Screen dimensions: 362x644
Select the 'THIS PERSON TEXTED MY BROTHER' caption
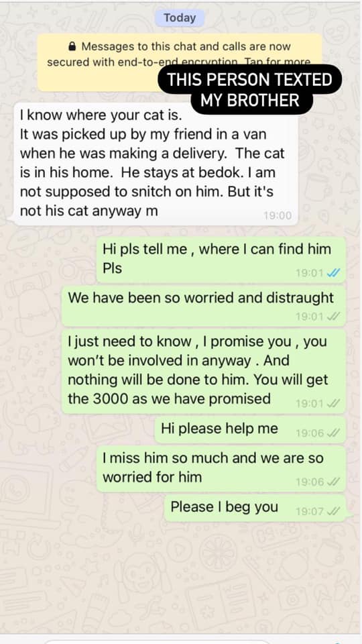[x=250, y=89]
